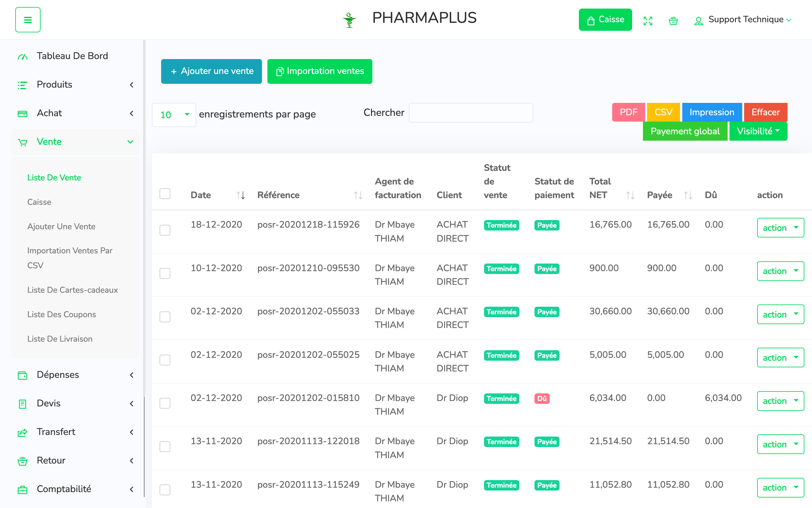Open Liste Des Coupons item
Image resolution: width=812 pixels, height=508 pixels.
(62, 314)
